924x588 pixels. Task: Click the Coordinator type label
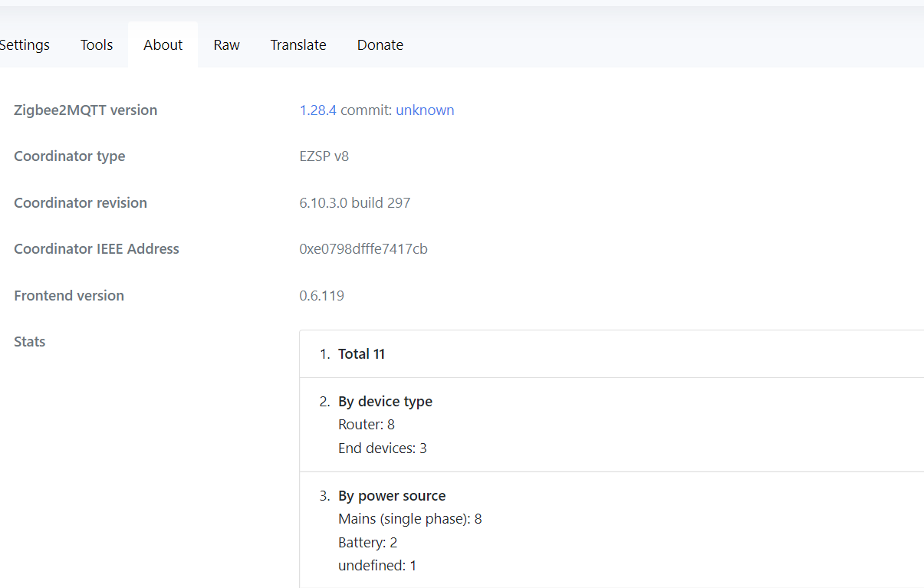pyautogui.click(x=70, y=156)
